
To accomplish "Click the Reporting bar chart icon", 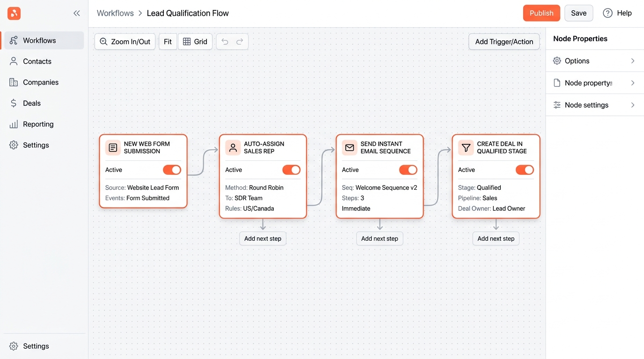I will click(14, 124).
